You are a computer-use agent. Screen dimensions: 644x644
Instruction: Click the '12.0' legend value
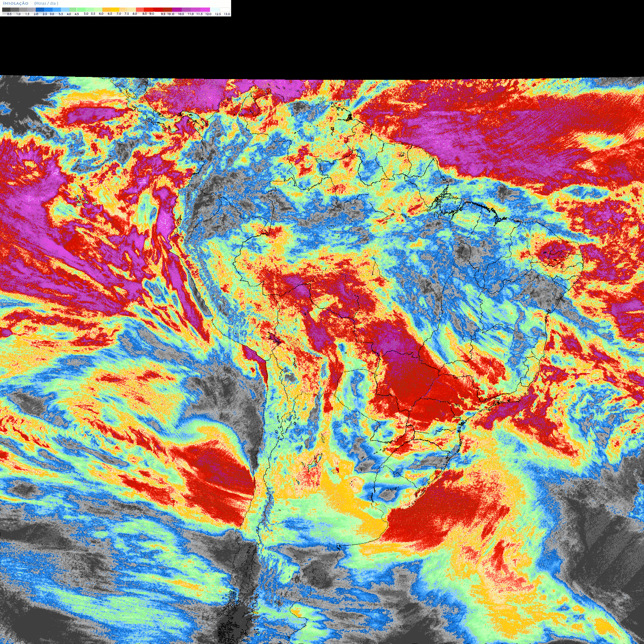point(209,14)
